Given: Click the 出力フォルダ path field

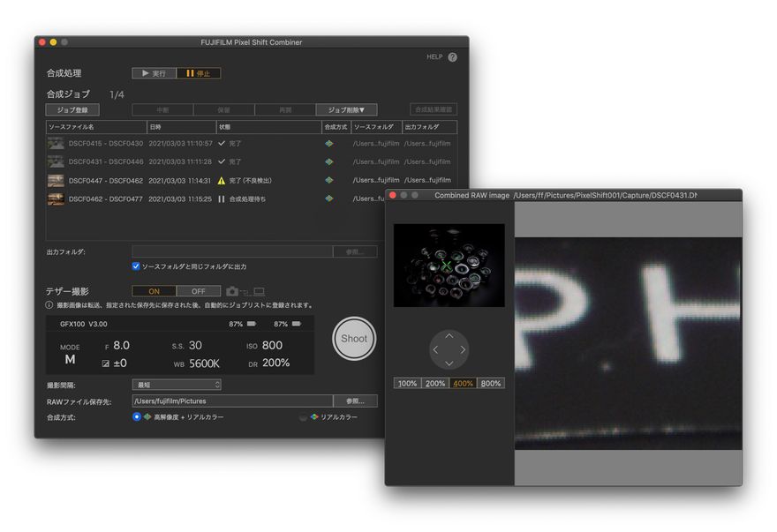Looking at the screenshot, I should [x=232, y=251].
